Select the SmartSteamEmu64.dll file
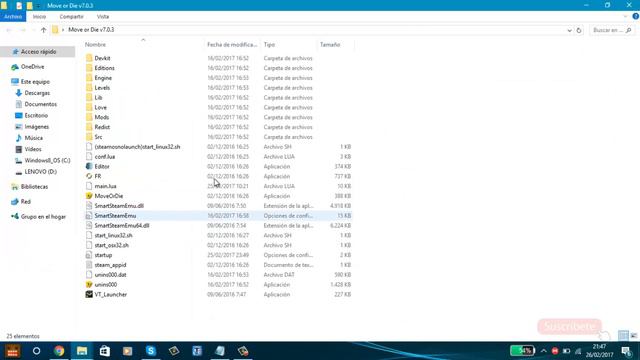The width and height of the screenshot is (640, 360). pos(122,225)
